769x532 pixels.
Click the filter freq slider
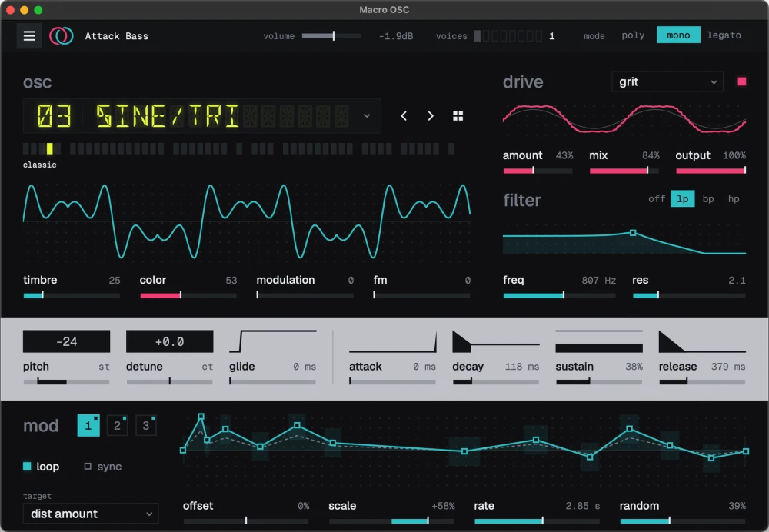click(x=559, y=295)
